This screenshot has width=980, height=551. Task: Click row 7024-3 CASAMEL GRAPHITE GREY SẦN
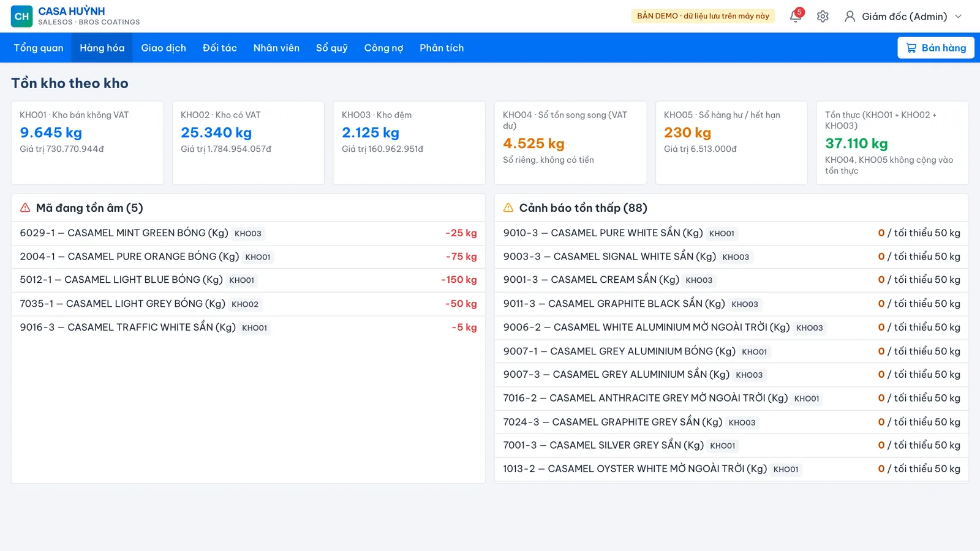(731, 422)
